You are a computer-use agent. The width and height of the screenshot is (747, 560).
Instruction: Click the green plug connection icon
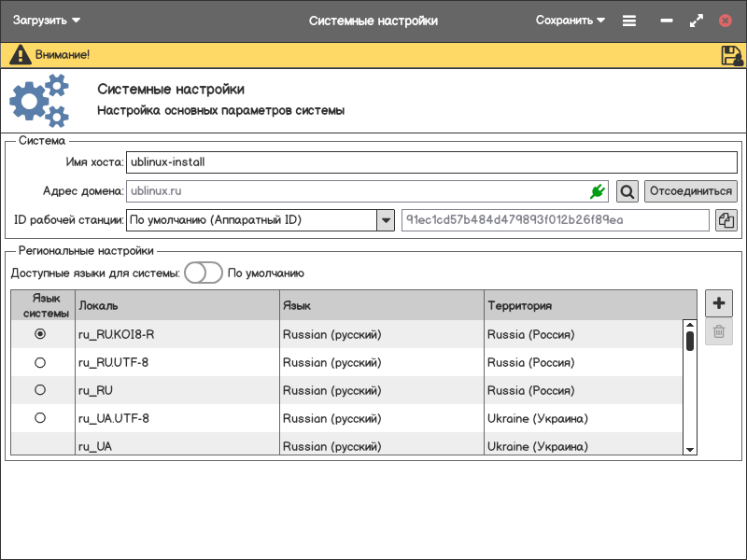coord(598,191)
